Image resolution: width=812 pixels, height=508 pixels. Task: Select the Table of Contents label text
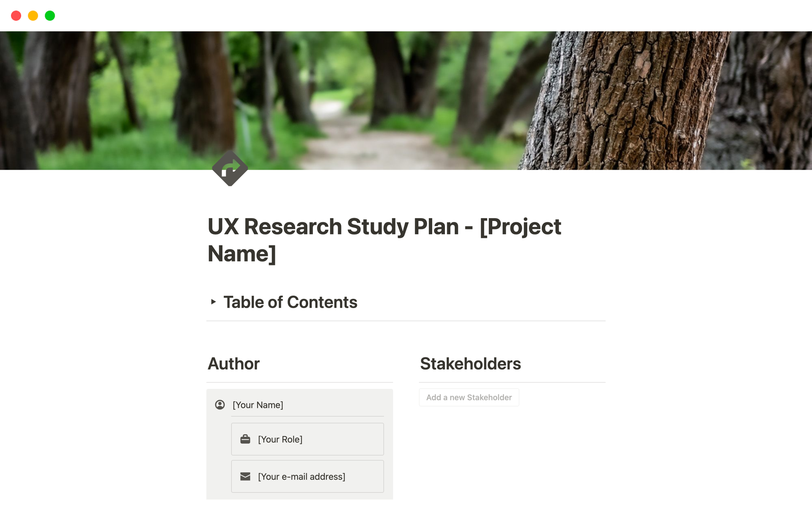coord(290,302)
